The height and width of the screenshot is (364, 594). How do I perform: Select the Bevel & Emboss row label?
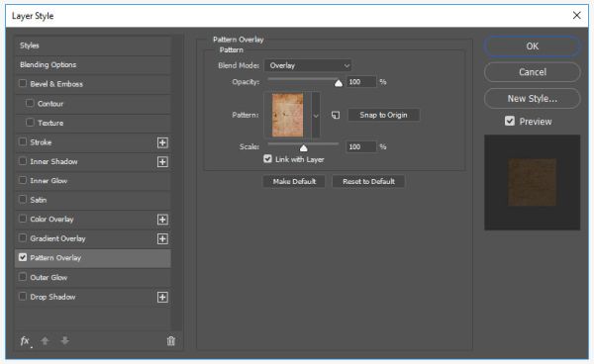pyautogui.click(x=56, y=84)
